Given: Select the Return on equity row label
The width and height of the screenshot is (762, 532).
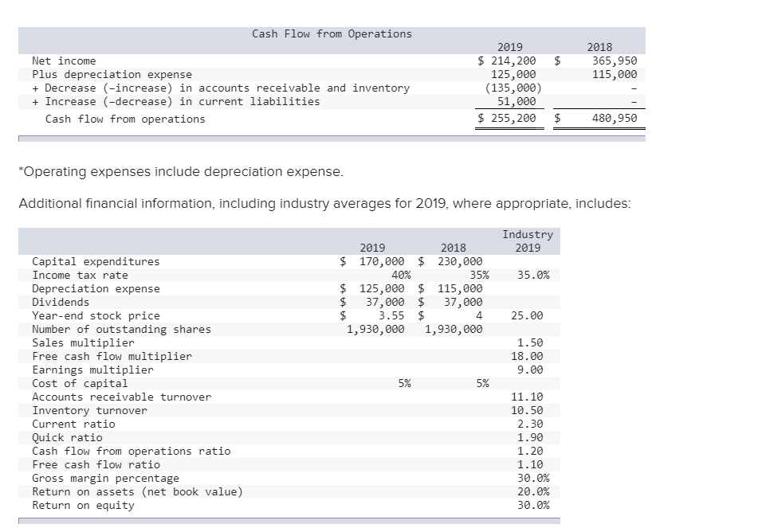Looking at the screenshot, I should pyautogui.click(x=83, y=505).
